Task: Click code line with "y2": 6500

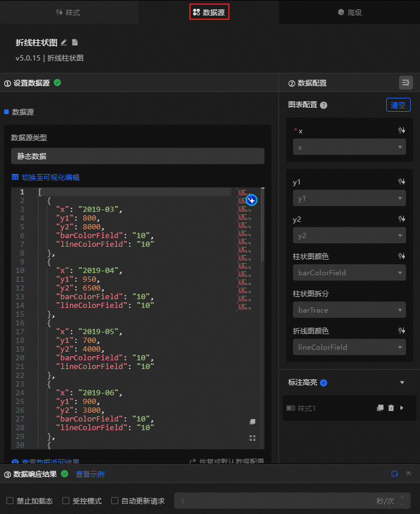Action: (x=80, y=288)
